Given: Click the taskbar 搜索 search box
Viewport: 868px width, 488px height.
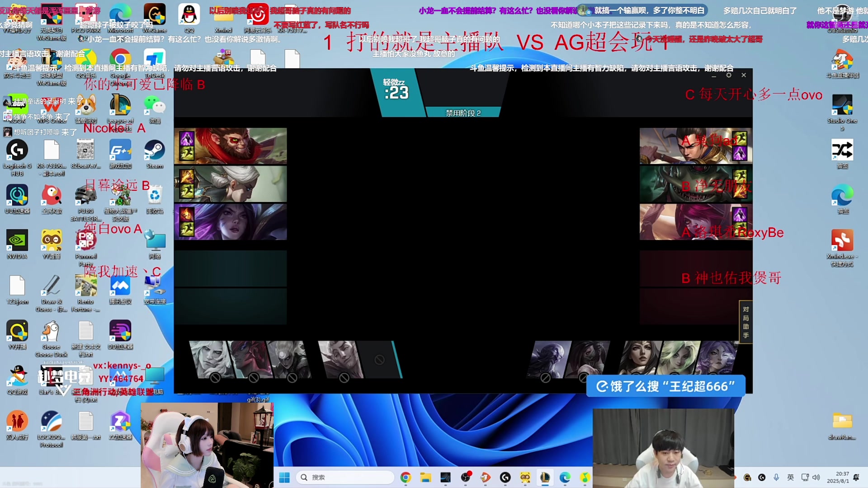Looking at the screenshot, I should tap(345, 477).
